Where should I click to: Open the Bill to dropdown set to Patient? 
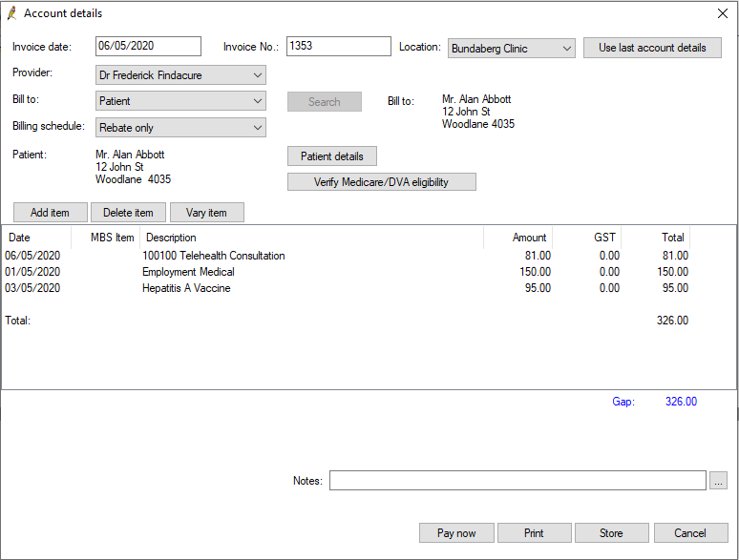click(x=180, y=101)
